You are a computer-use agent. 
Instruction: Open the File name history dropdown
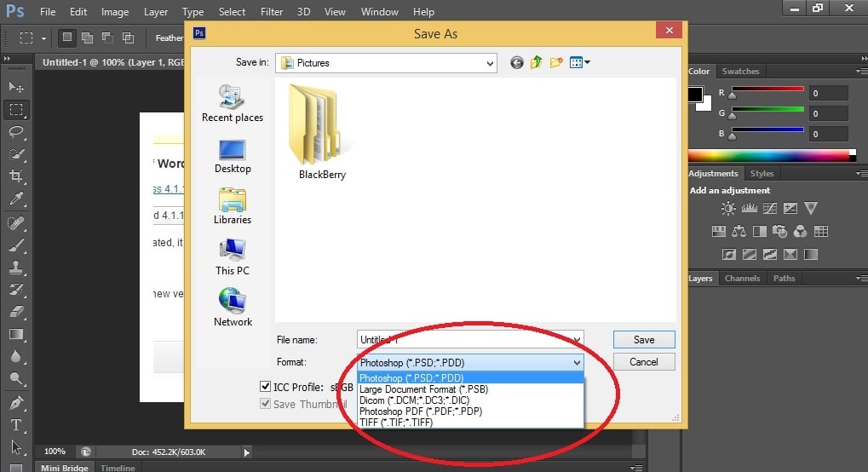[x=577, y=340]
